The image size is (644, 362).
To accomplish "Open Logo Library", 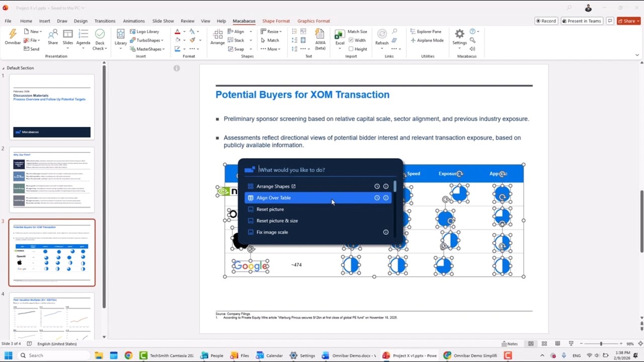I will coord(144,32).
